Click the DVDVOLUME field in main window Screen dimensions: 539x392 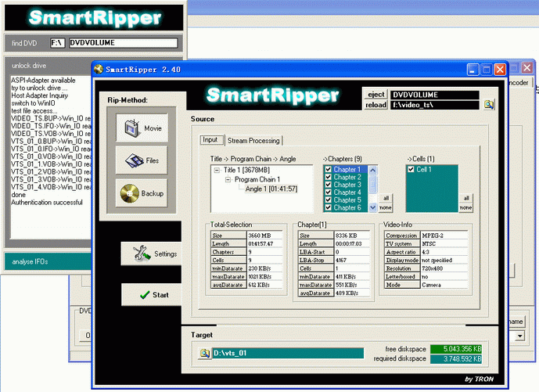[435, 95]
